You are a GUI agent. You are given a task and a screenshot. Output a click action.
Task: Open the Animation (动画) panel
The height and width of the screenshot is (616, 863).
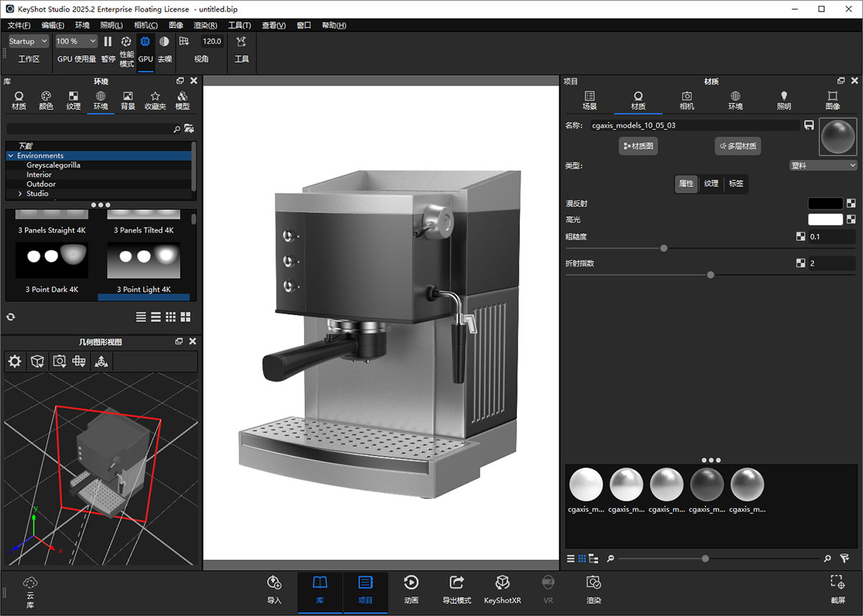[x=411, y=588]
